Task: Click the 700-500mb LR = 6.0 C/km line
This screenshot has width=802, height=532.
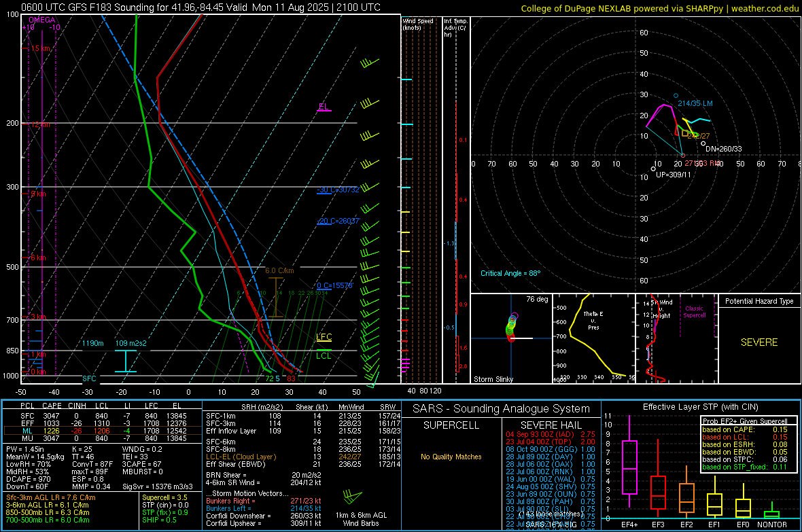Action: 48,520
